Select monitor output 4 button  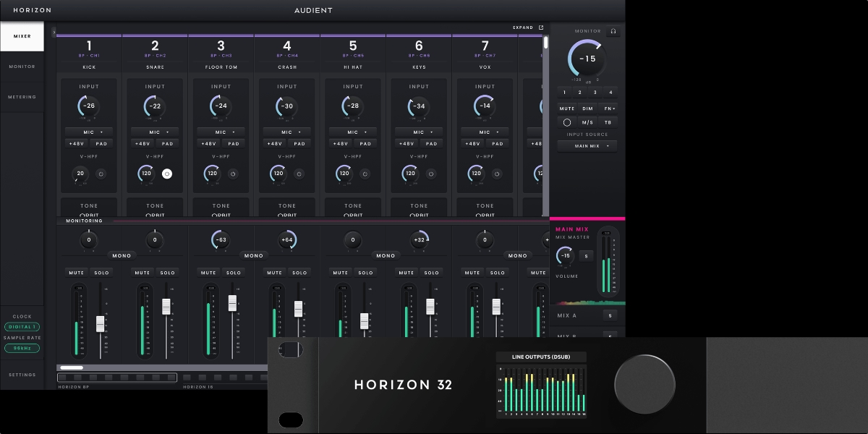tap(610, 92)
